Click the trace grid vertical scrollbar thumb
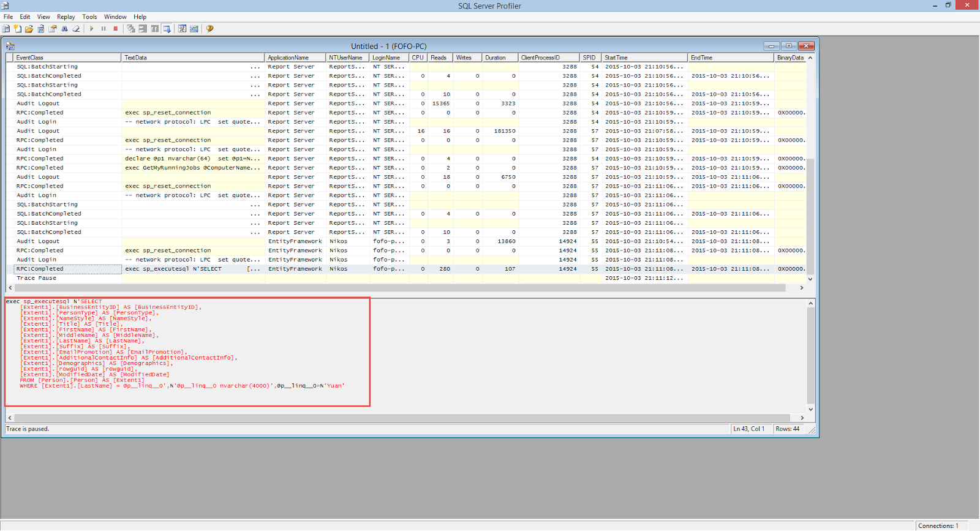Viewport: 980px width, 531px height. (x=810, y=216)
